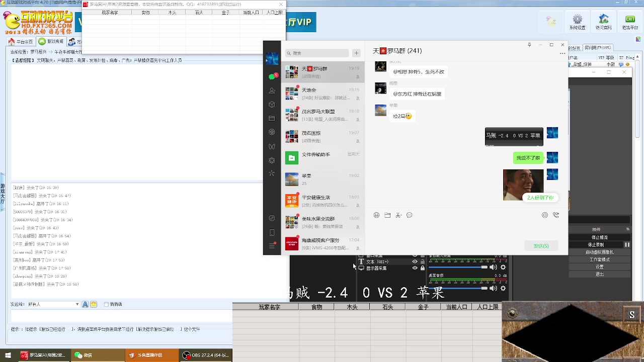Screen dimensions: 644x362
Task: Open 茂名罗马大联盟 conversation
Action: pos(323,115)
